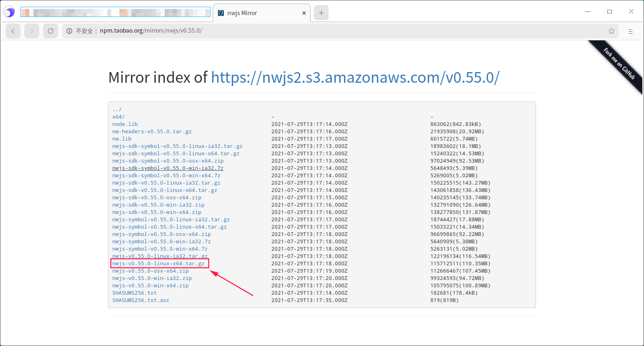This screenshot has height=346, width=644.
Task: Click timestamp 2021-07-29T13:17:35.000Z
Action: pyautogui.click(x=309, y=300)
